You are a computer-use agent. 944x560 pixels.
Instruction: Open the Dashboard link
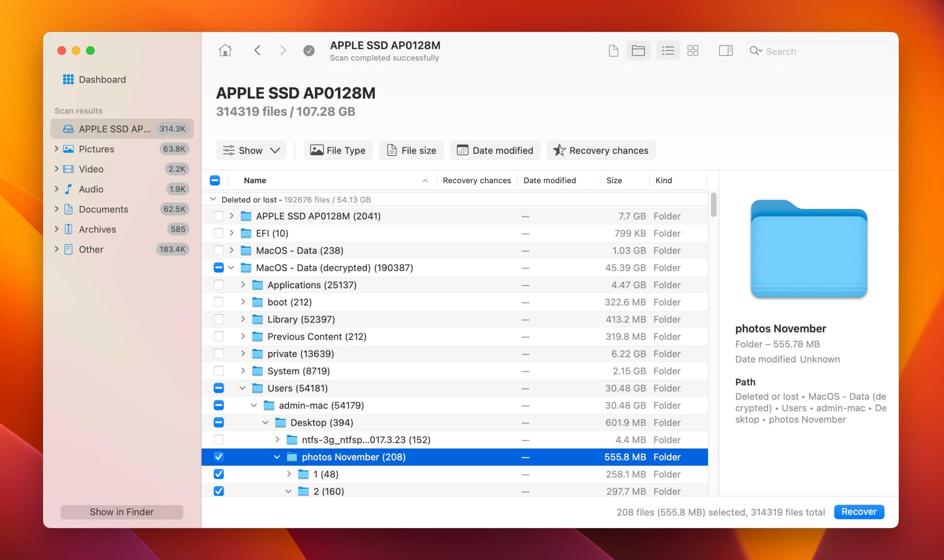tap(102, 80)
